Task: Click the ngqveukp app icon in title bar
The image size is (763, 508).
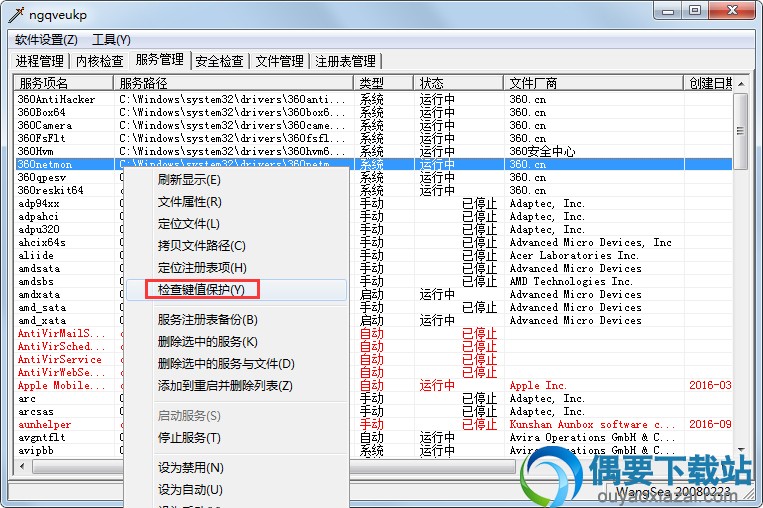Action: click(x=16, y=15)
